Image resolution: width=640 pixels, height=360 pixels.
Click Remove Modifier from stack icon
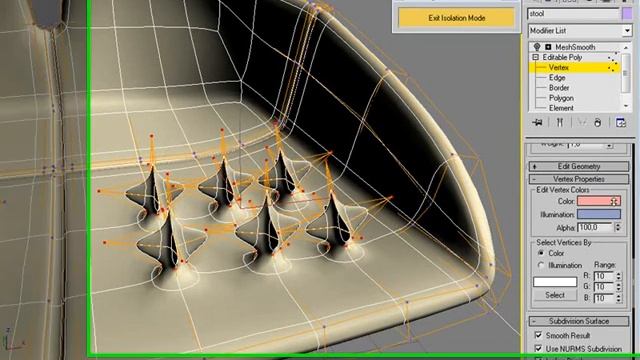coord(598,122)
